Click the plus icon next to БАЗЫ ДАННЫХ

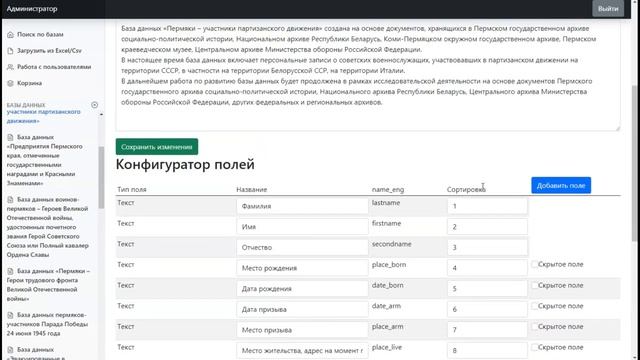[95, 105]
